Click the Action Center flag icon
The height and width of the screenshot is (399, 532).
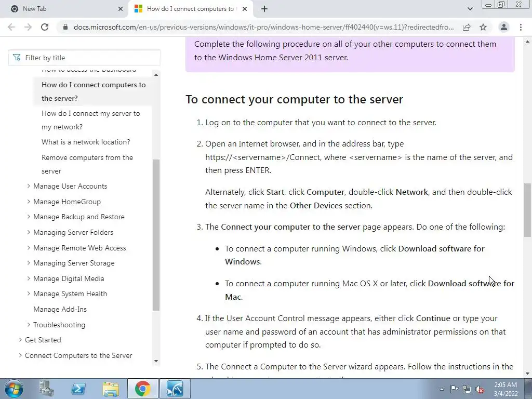454,389
